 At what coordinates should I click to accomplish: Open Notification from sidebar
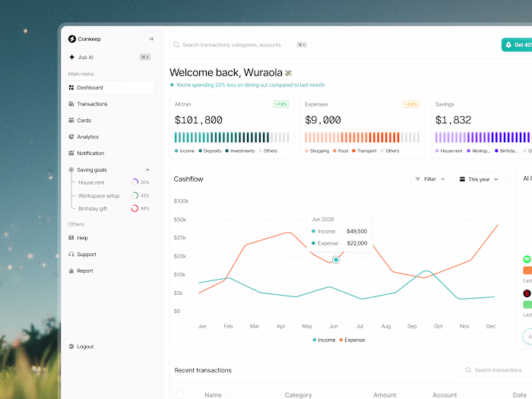[x=110, y=153]
